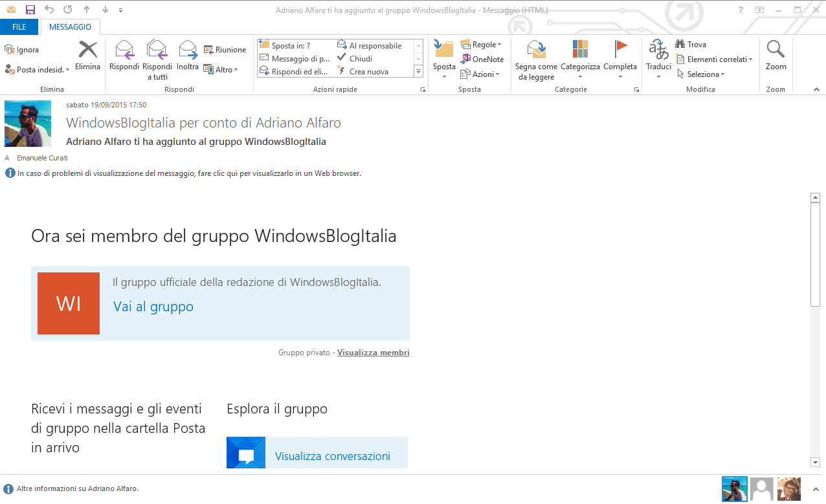The image size is (826, 504).
Task: Click the vertical scrollbar thumb
Action: pos(816,254)
